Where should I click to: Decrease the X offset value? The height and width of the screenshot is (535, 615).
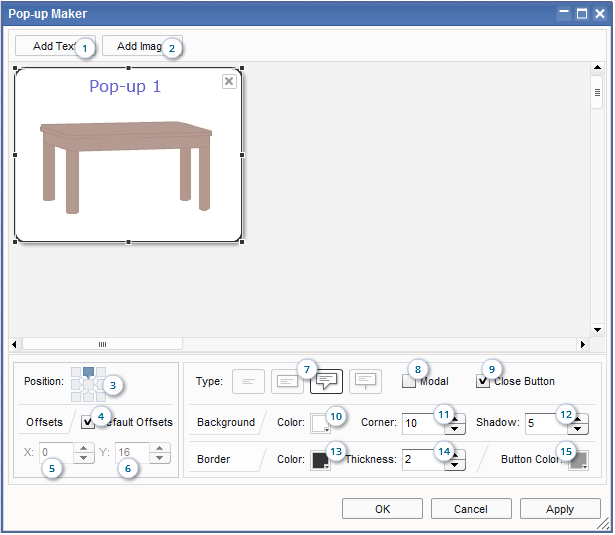point(84,458)
